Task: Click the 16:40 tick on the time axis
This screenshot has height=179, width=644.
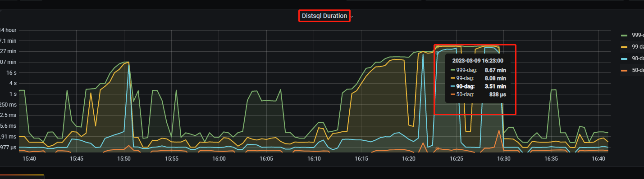Action: pyautogui.click(x=599, y=159)
